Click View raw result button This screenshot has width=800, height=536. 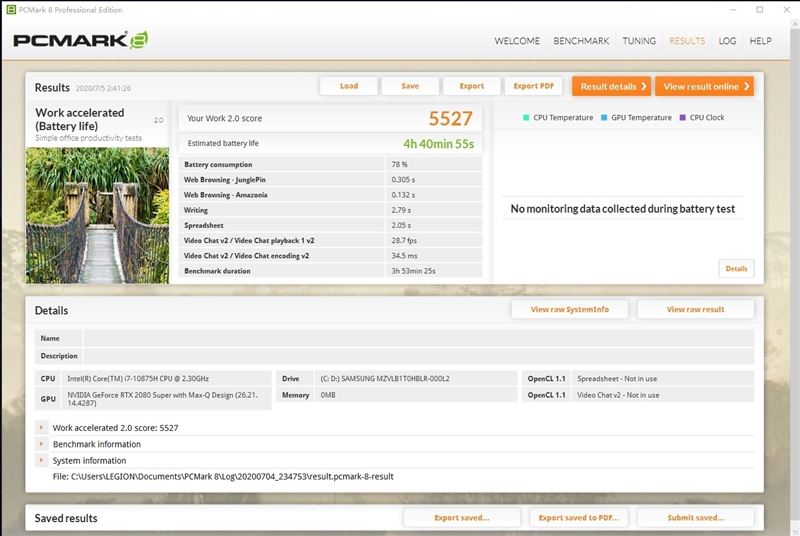(x=695, y=309)
